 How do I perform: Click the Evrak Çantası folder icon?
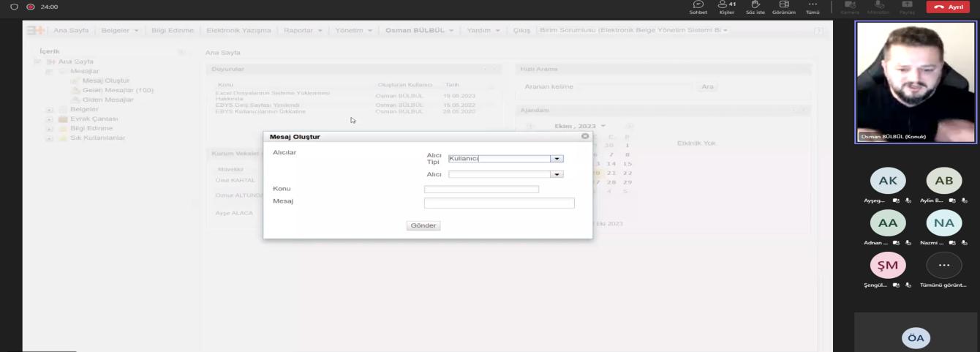[63, 119]
